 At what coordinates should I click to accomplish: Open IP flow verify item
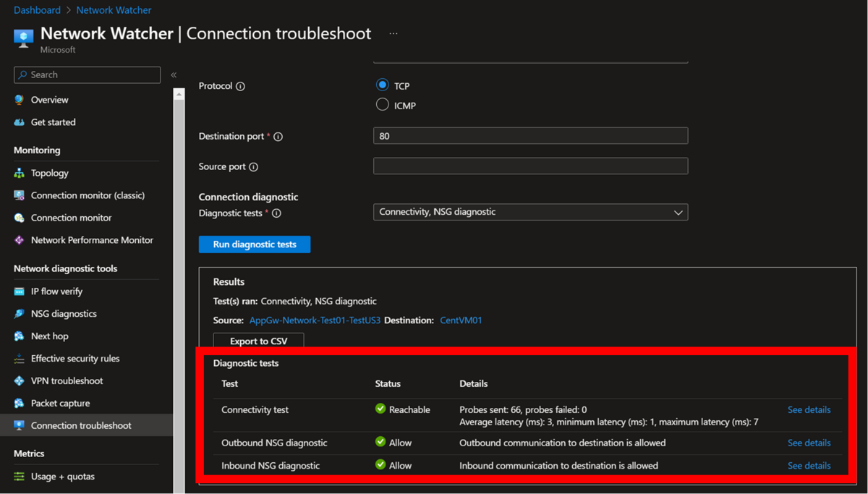click(56, 291)
